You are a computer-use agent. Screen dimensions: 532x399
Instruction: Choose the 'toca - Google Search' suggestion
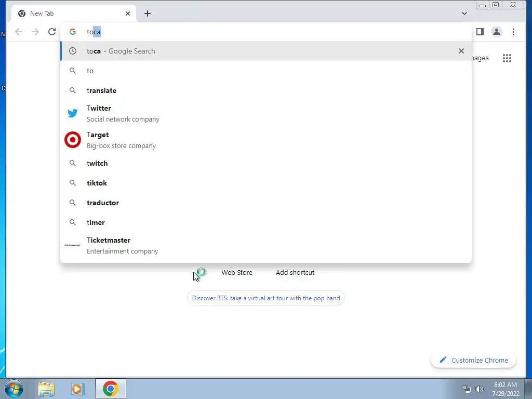click(x=266, y=51)
